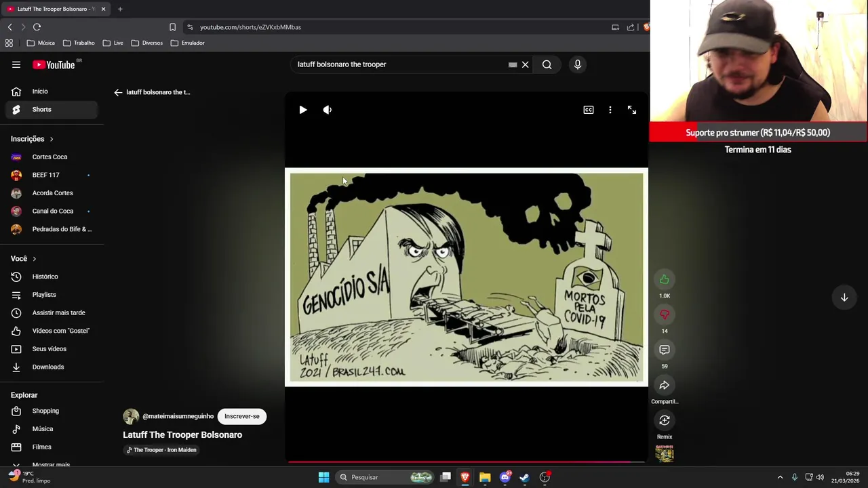This screenshot has width=868, height=488.
Task: Open the Trabalho bookmarks folder
Action: pyautogui.click(x=79, y=43)
